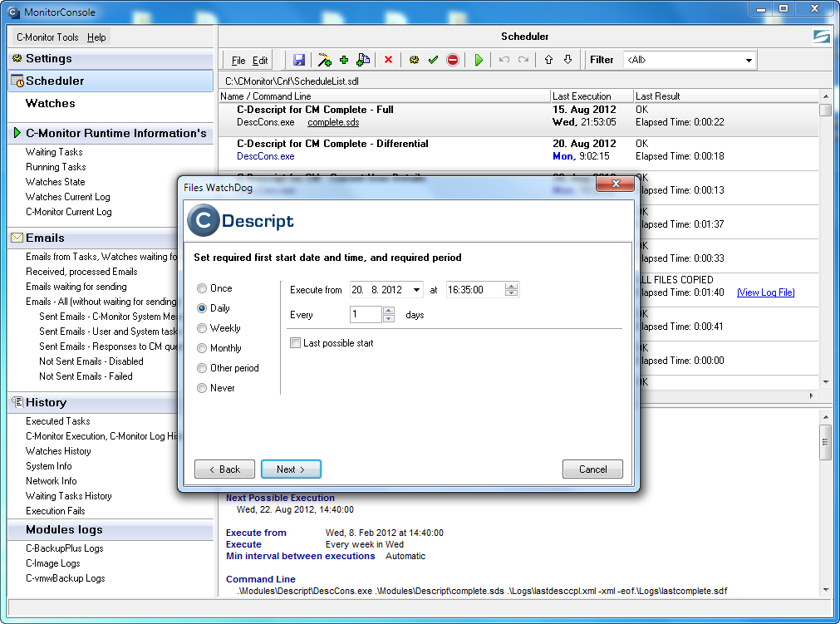Select the Daily radio button
This screenshot has height=624, width=840.
[201, 308]
